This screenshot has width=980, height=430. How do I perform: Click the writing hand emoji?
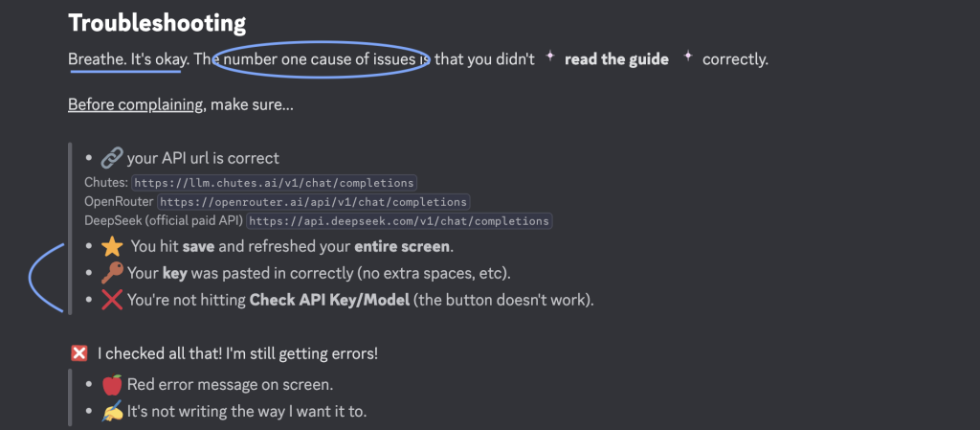click(112, 411)
